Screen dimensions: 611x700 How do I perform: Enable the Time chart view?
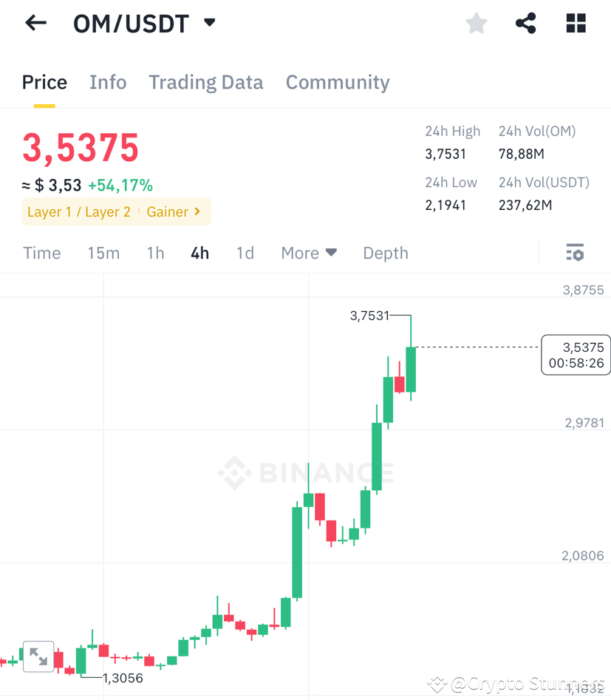point(41,253)
